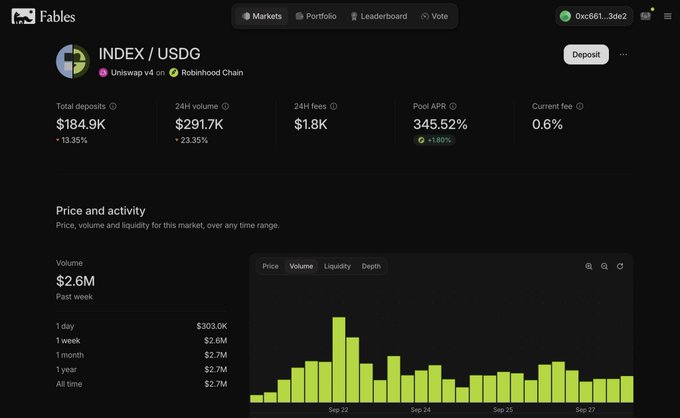Click the 0.6% current fee value
This screenshot has width=680, height=418.
(x=547, y=124)
